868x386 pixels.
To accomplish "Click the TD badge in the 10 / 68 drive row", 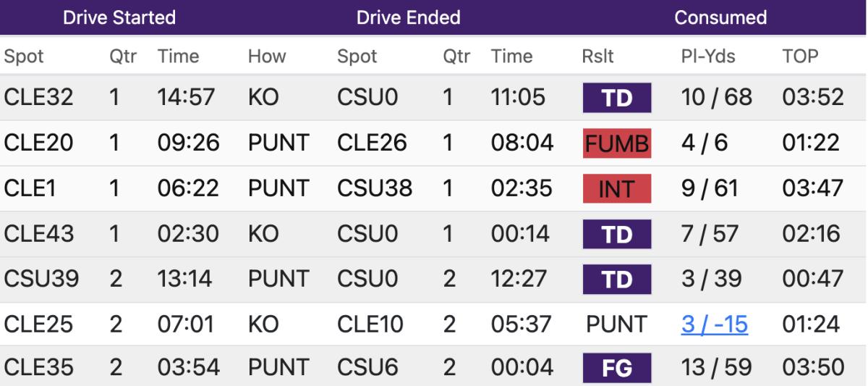I will tap(616, 98).
